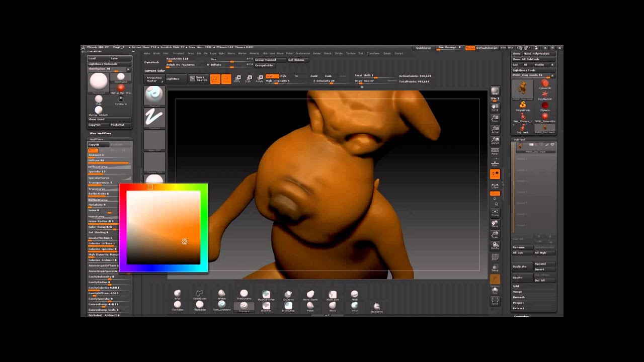Pick the ZSphere tool thumbnail
Image resolution: width=644 pixels, height=362 pixels.
(545, 107)
